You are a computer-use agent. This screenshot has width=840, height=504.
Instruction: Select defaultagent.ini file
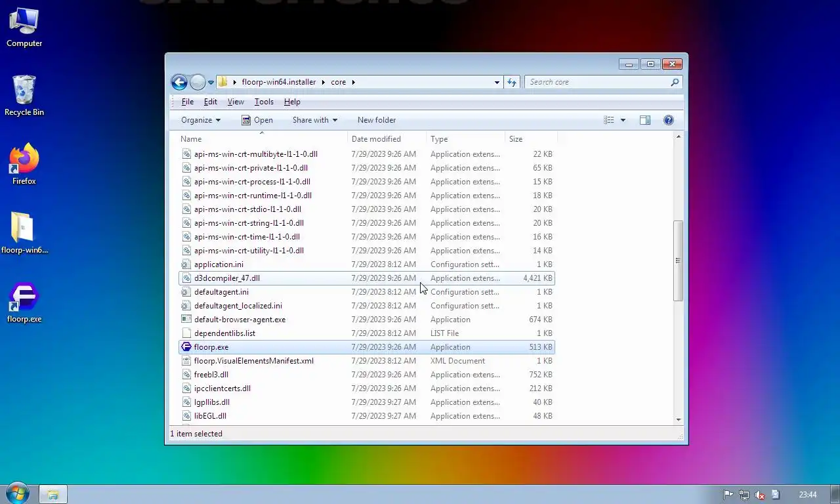pos(367,292)
